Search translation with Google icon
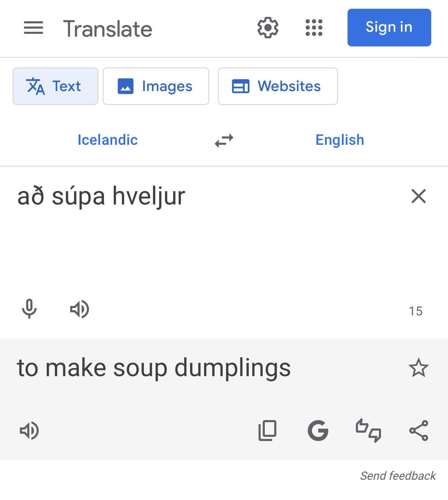Screen dimensions: 448x500 pyautogui.click(x=318, y=431)
